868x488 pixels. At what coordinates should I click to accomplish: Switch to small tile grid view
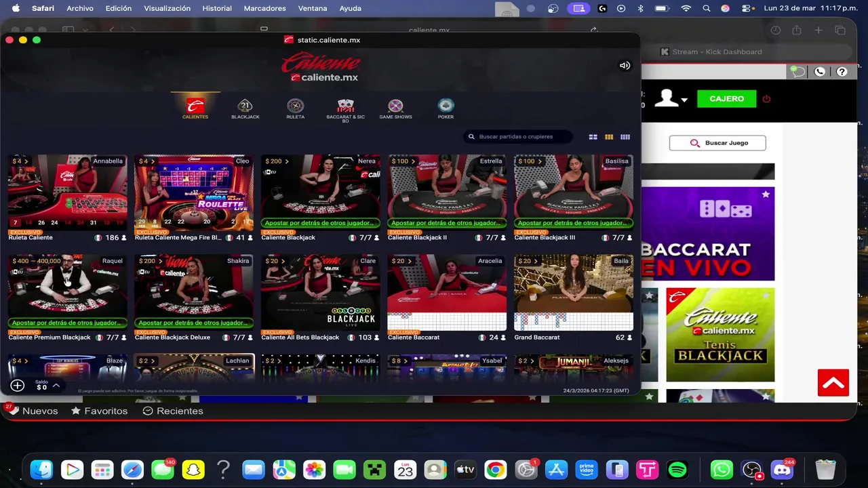(625, 137)
